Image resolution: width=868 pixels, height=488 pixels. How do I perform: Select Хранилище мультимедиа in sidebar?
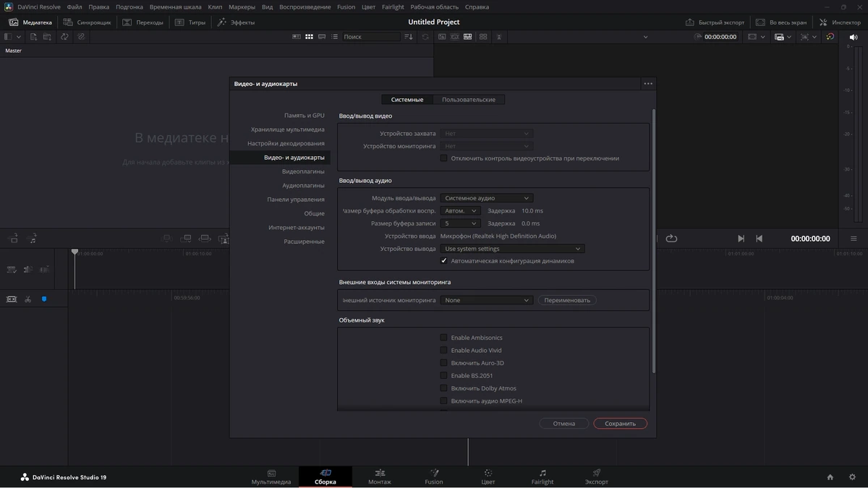tap(288, 129)
